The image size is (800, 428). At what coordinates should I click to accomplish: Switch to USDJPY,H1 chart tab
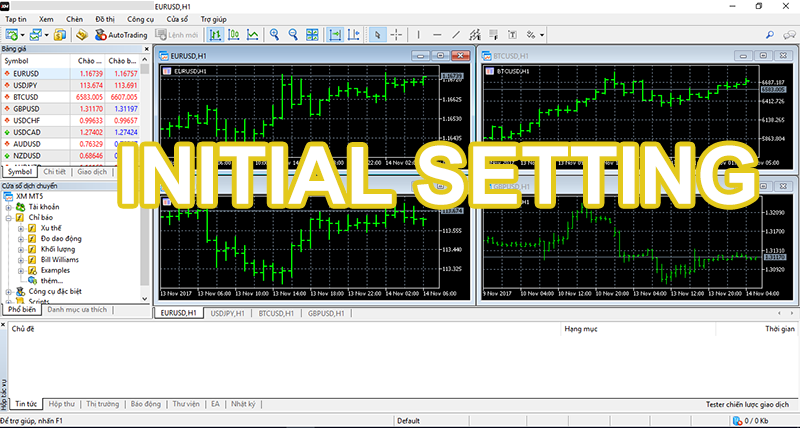coord(228,313)
